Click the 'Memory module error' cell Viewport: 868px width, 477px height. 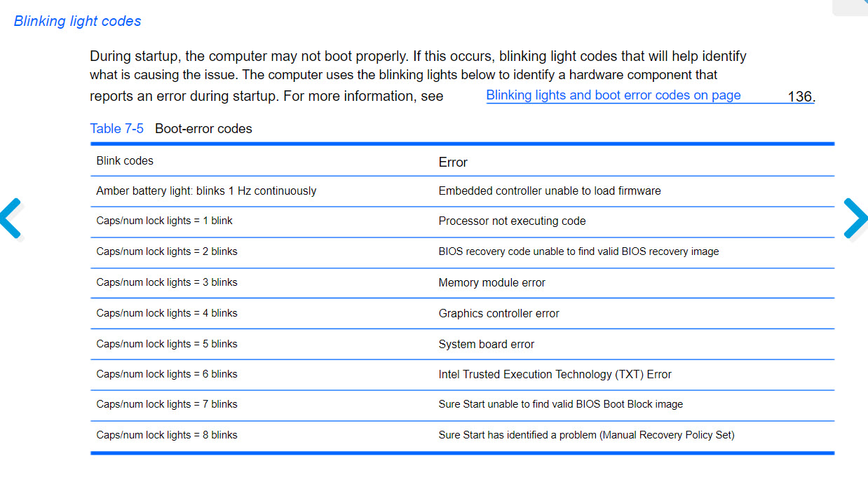[x=491, y=282]
